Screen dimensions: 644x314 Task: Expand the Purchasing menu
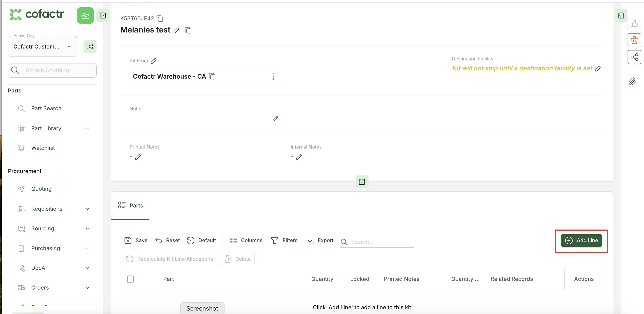pos(87,248)
